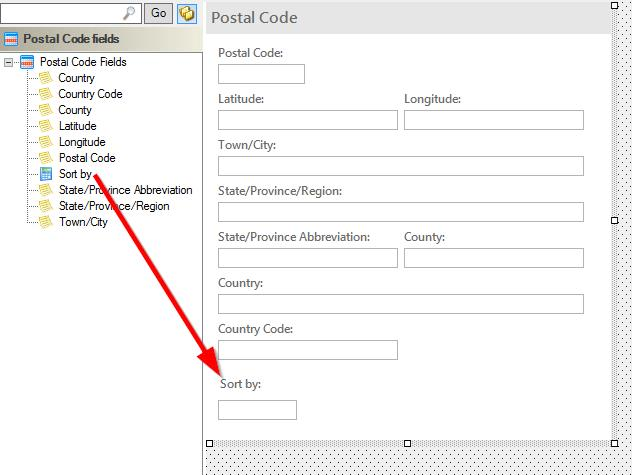This screenshot has width=632, height=475.
Task: Select the Longitude tree item
Action: point(82,142)
